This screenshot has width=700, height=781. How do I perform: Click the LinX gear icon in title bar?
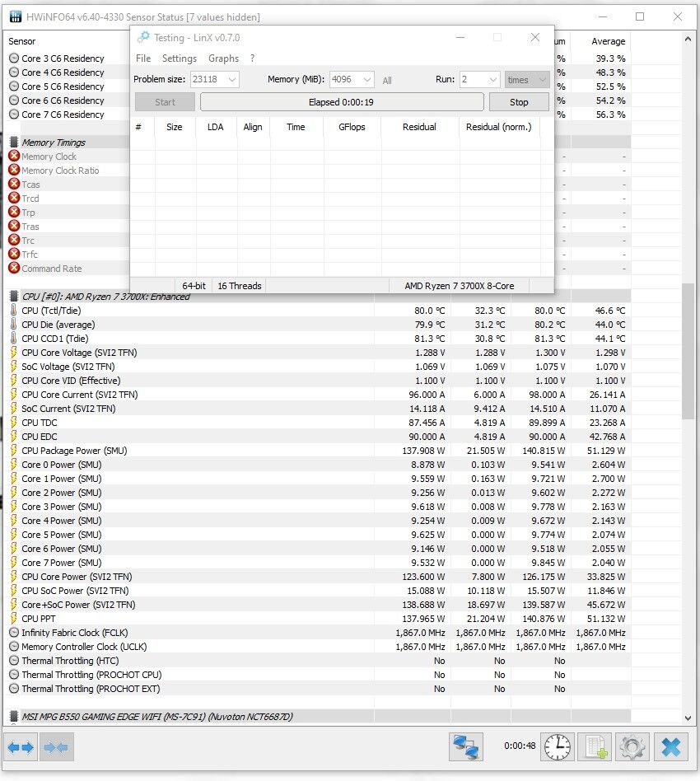pyautogui.click(x=143, y=37)
